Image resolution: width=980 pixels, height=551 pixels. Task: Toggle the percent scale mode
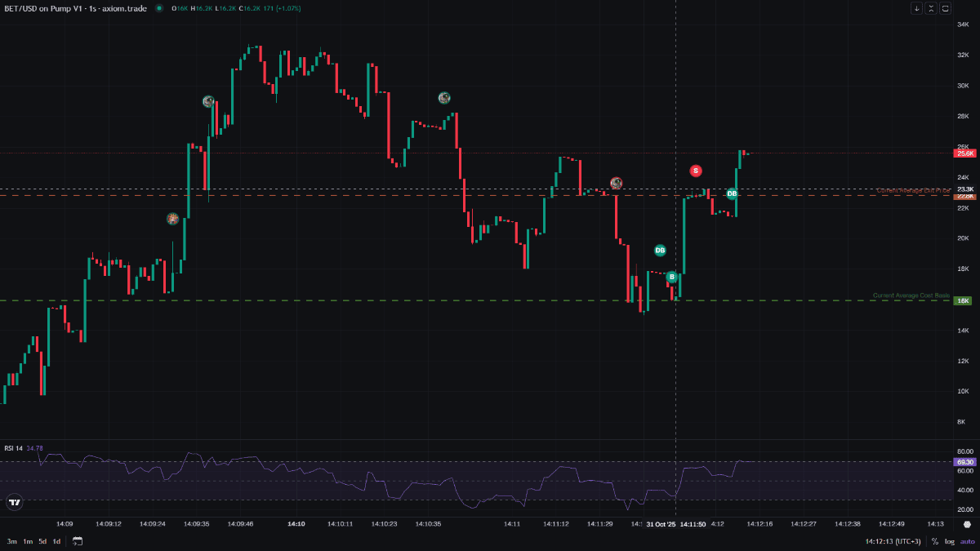coord(935,541)
